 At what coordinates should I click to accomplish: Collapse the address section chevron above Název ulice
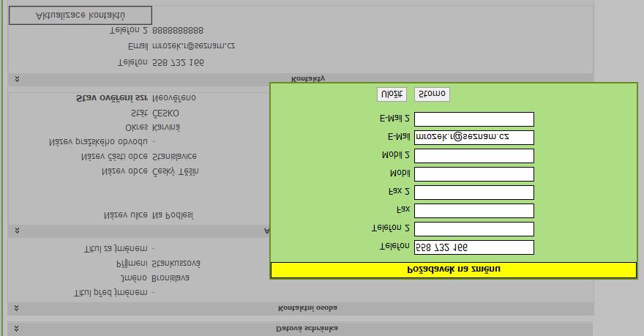[x=18, y=231]
